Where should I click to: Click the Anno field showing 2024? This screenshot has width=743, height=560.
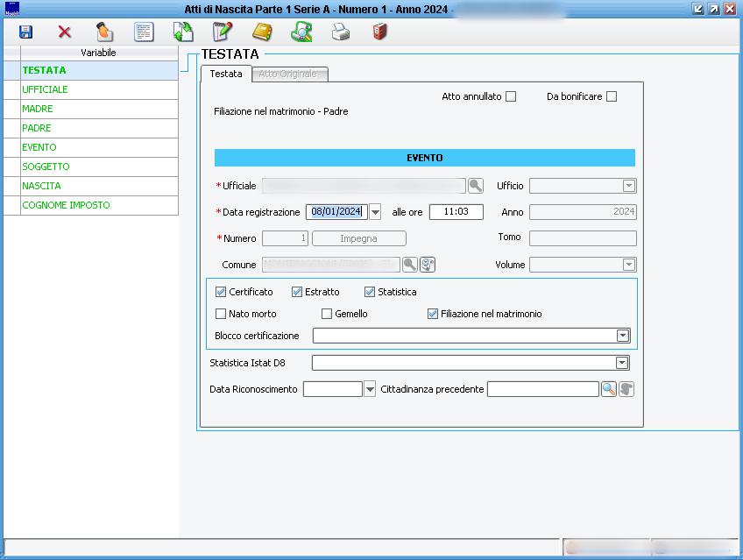coord(583,212)
